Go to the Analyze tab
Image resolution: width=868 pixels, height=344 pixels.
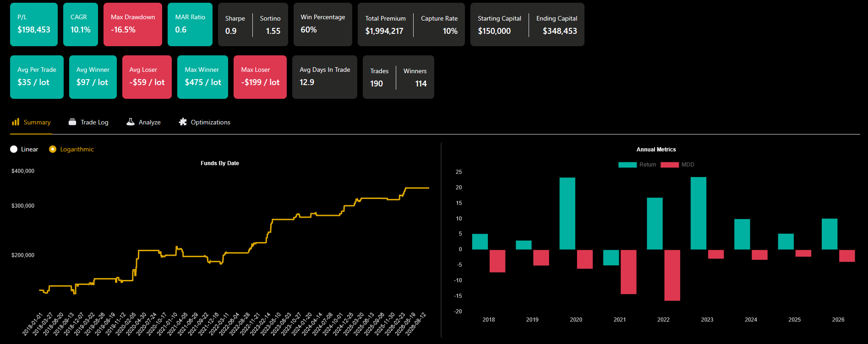coord(143,122)
